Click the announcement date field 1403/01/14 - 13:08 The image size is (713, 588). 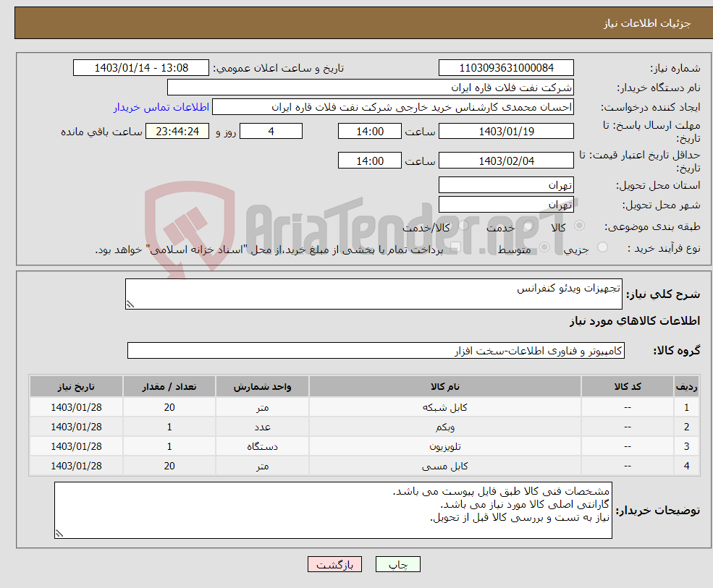tap(141, 68)
